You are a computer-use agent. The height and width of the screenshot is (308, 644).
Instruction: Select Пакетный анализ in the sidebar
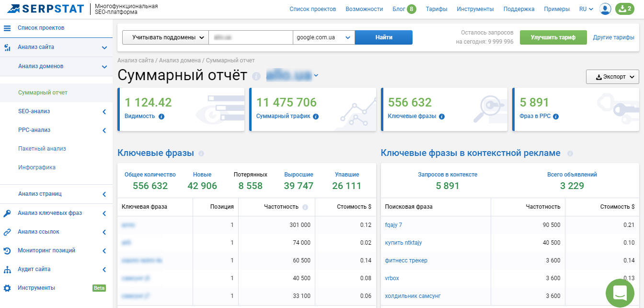(42, 149)
